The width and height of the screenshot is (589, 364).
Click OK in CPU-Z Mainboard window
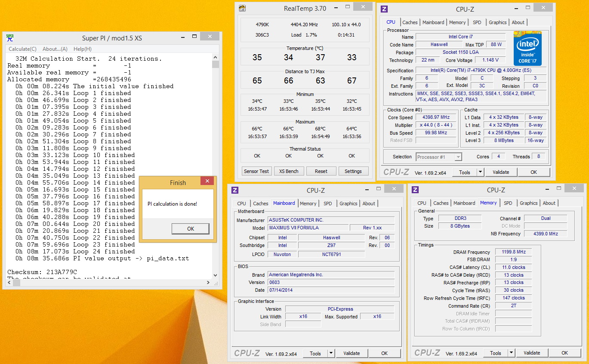(x=384, y=354)
